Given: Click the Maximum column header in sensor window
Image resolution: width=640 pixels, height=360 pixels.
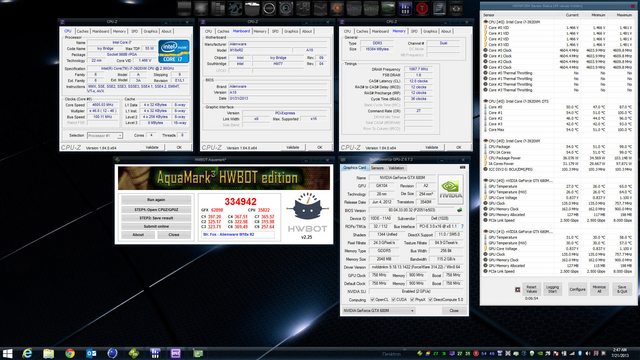Looking at the screenshot, I should [624, 15].
